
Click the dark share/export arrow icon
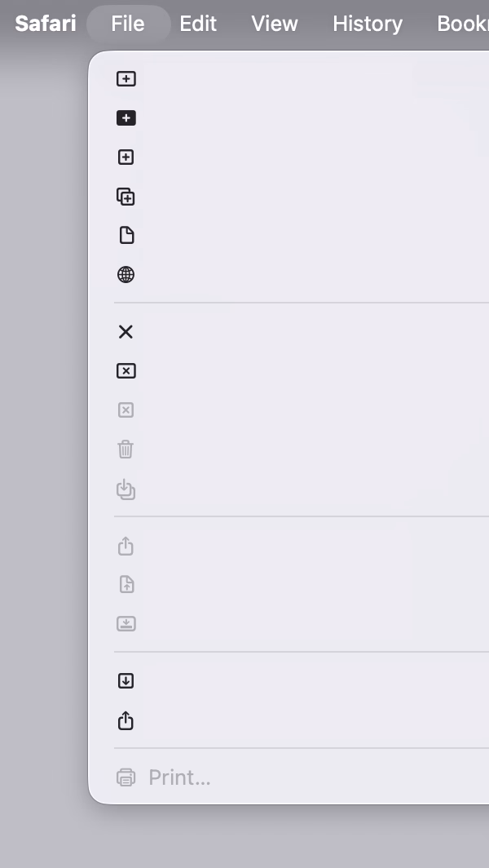[126, 720]
